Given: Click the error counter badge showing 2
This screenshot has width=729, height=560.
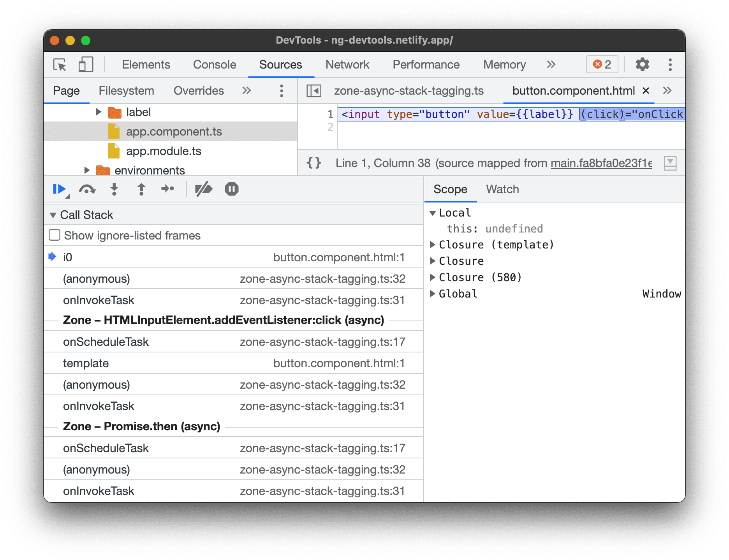Looking at the screenshot, I should (602, 64).
